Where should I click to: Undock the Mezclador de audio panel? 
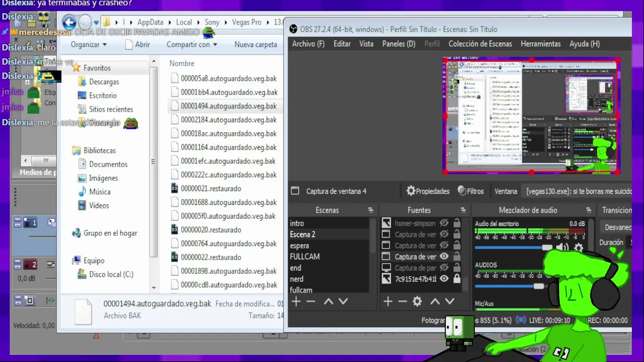pos(589,211)
